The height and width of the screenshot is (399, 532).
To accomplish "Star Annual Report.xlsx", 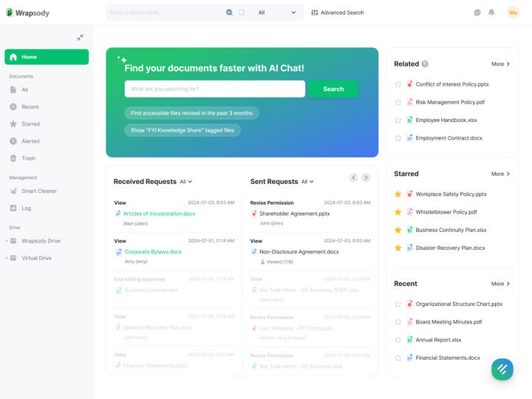I will coord(398,340).
